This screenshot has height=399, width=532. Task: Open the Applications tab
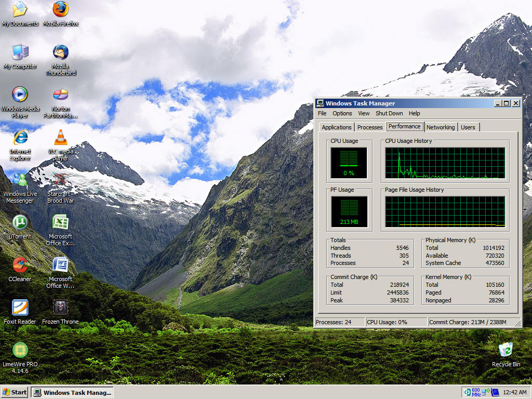point(337,127)
